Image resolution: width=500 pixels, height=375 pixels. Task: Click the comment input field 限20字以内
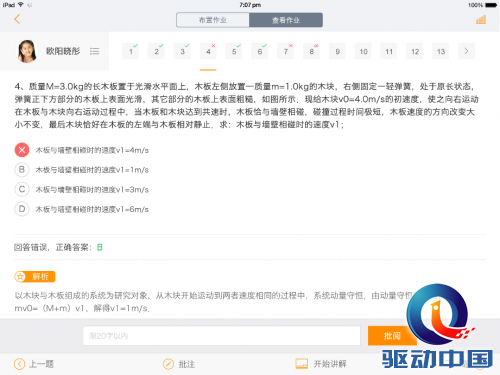(222, 336)
